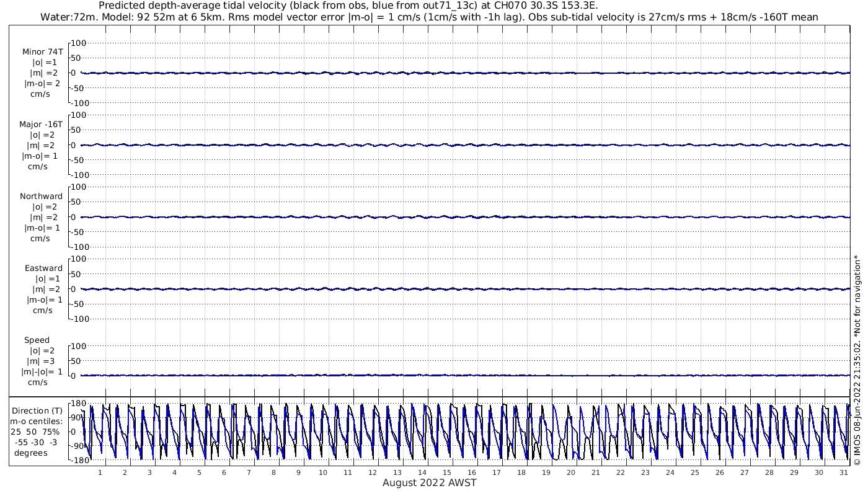Select the 'Direction (T)' label
Screen dimensions: 868x496
[x=37, y=411]
